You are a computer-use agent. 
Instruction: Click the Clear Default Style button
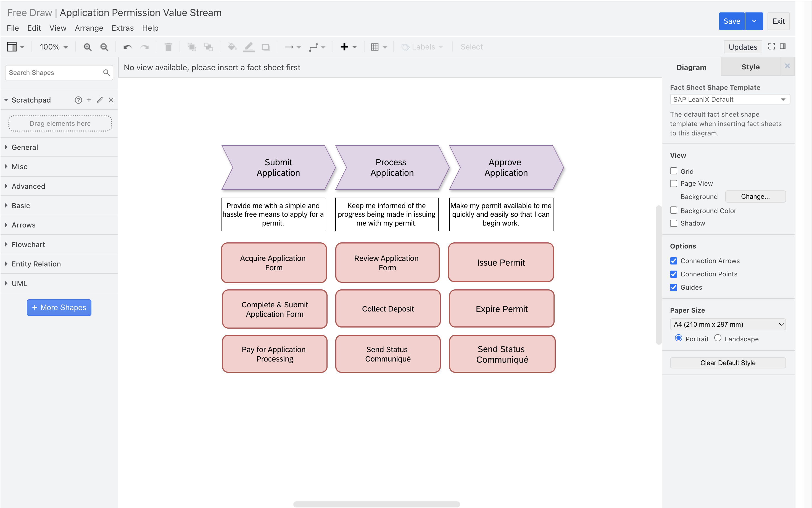pos(728,363)
